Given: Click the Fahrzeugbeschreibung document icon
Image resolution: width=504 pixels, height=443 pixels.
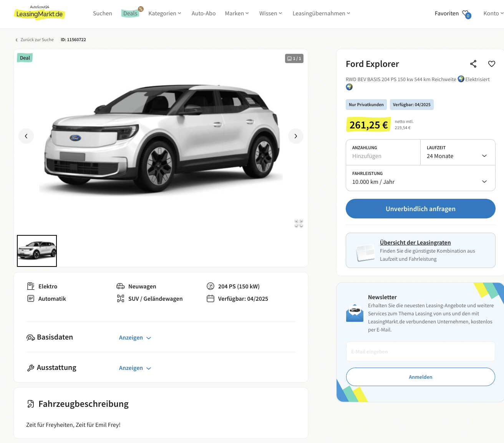Looking at the screenshot, I should click(x=31, y=404).
